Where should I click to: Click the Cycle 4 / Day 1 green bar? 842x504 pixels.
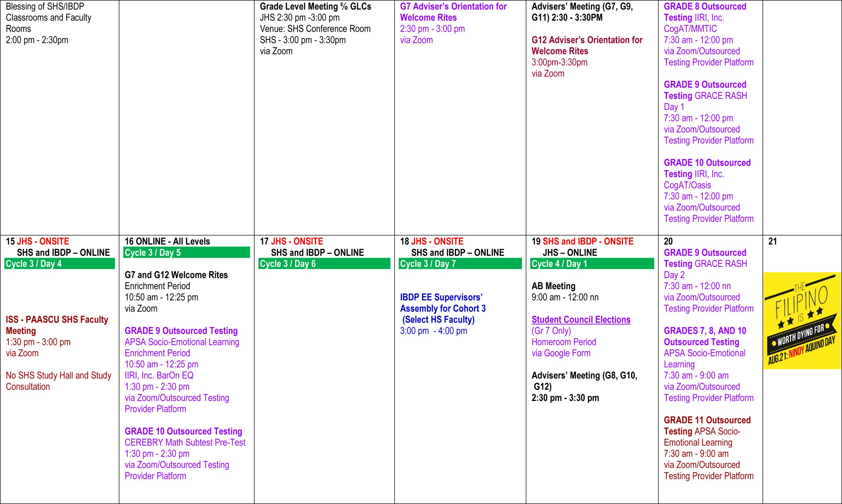(591, 263)
